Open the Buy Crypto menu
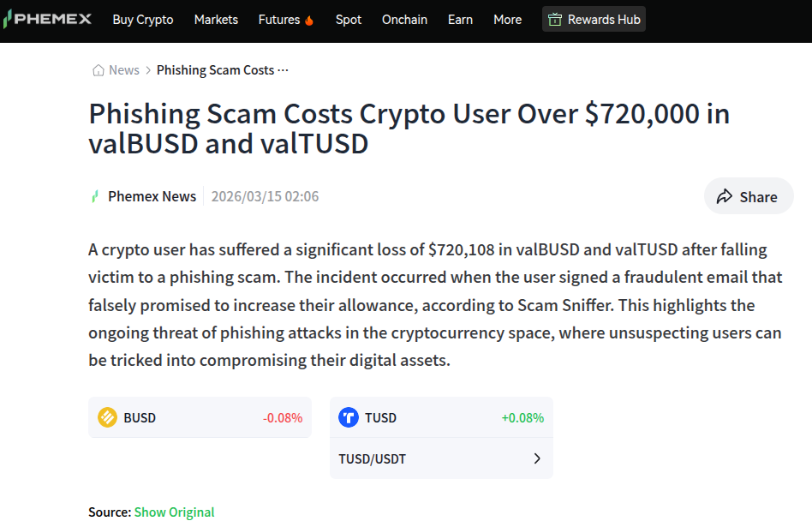Screen dimensions: 812x521 (143, 20)
